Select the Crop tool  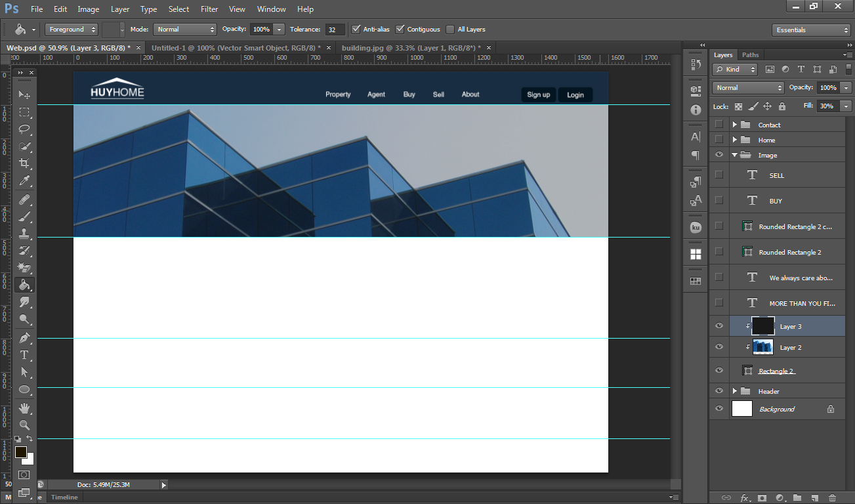click(x=24, y=163)
